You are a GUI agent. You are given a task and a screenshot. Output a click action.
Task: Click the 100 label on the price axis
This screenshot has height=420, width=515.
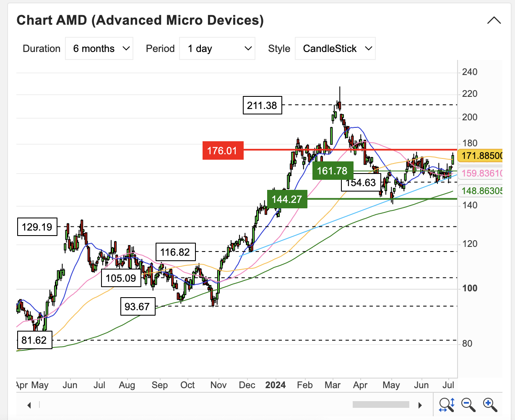click(470, 288)
